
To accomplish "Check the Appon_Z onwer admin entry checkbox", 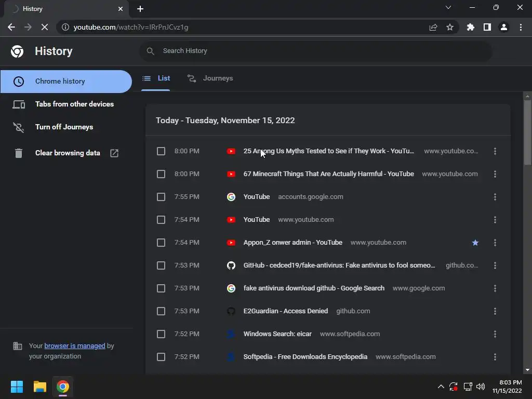I will tap(161, 243).
